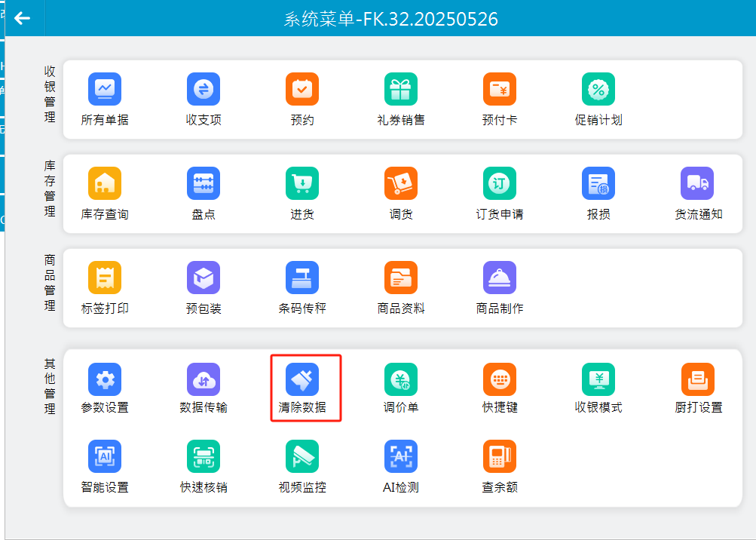Open 条码传秤 barcode scale icon
Screen dimensions: 756x540
[302, 278]
